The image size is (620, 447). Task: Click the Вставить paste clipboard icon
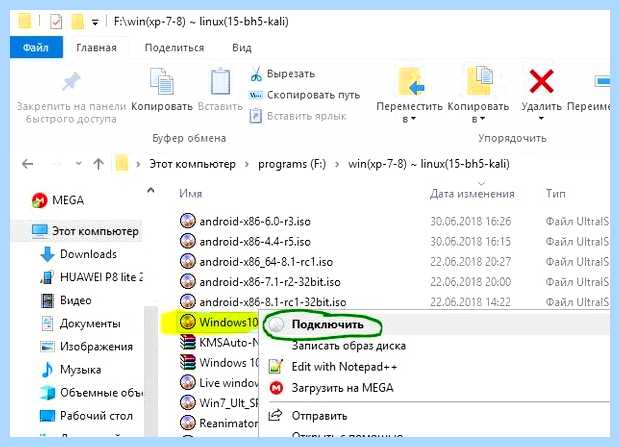pyautogui.click(x=220, y=81)
